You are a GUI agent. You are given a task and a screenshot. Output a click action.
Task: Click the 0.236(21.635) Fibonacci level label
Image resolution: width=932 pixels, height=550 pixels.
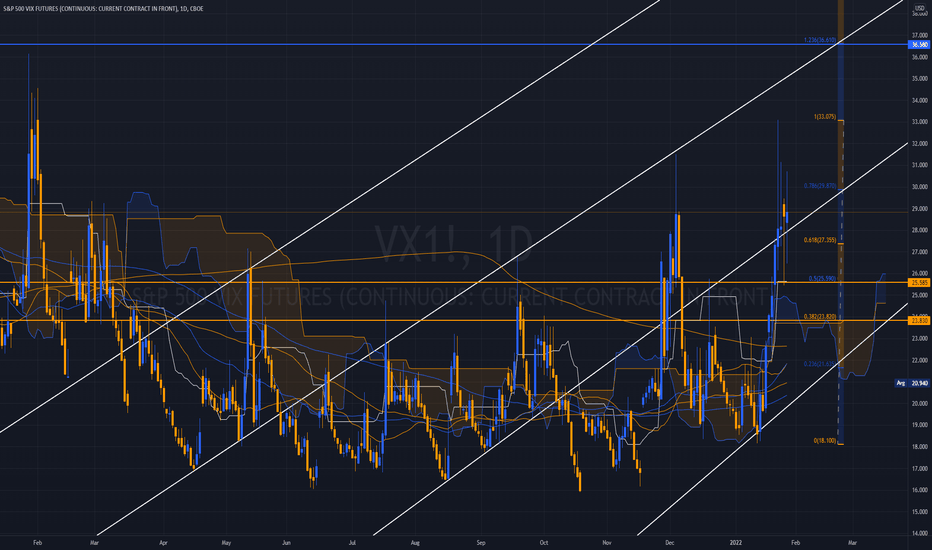coord(820,364)
